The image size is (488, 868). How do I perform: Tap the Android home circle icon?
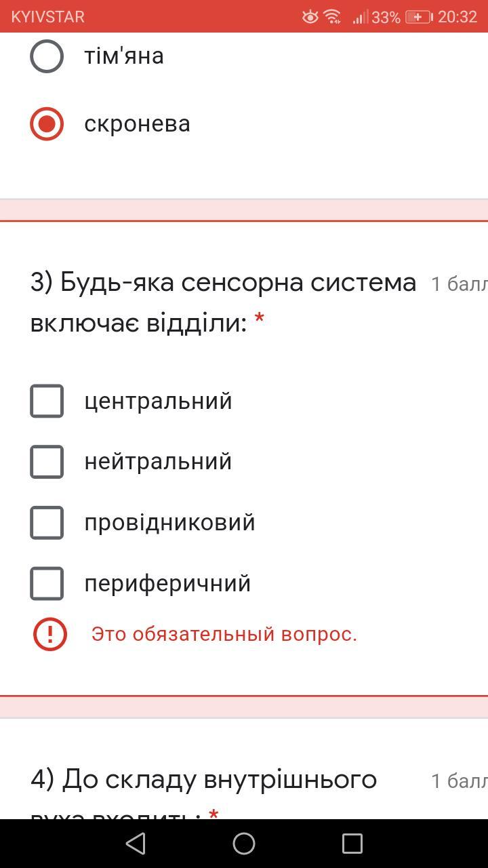click(244, 844)
